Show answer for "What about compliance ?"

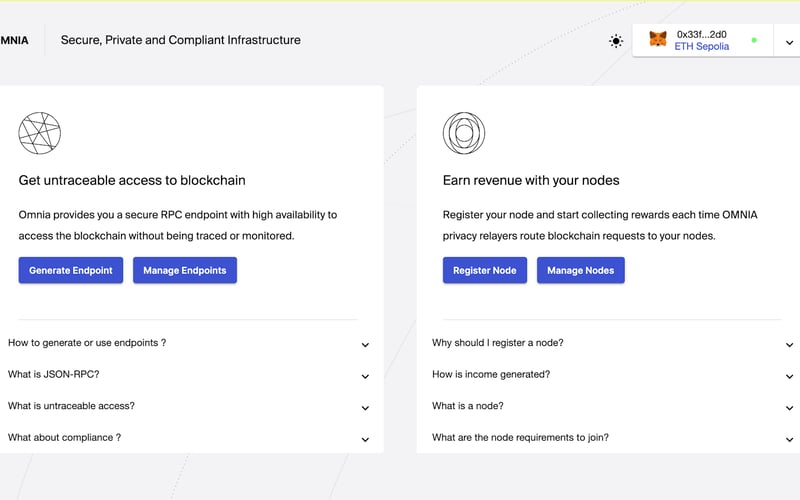[365, 439]
